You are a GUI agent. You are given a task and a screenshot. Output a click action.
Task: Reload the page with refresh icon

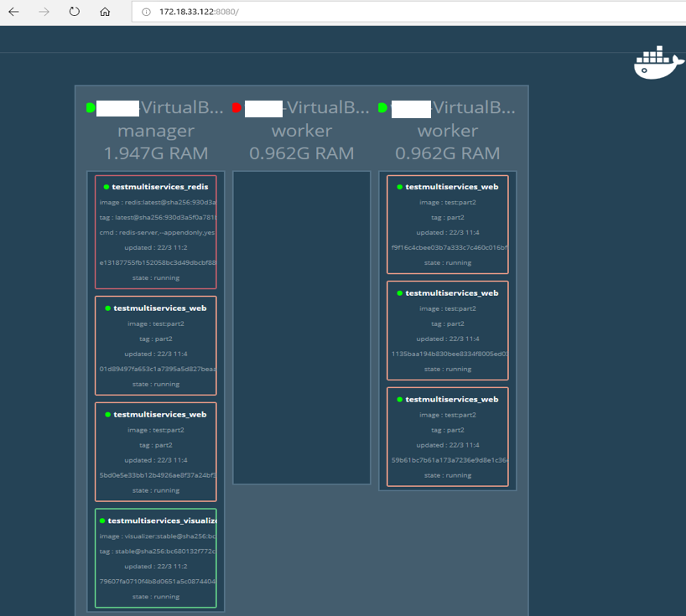[75, 13]
